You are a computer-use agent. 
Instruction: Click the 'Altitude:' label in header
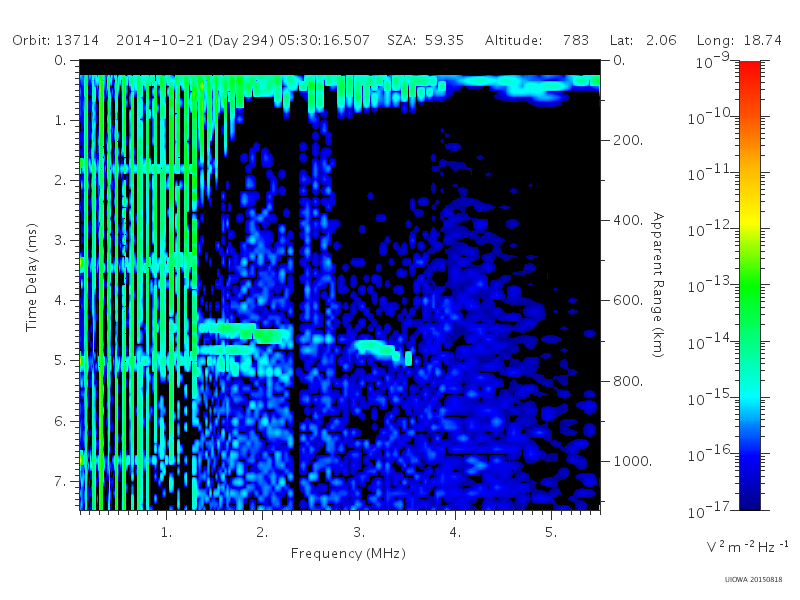513,40
